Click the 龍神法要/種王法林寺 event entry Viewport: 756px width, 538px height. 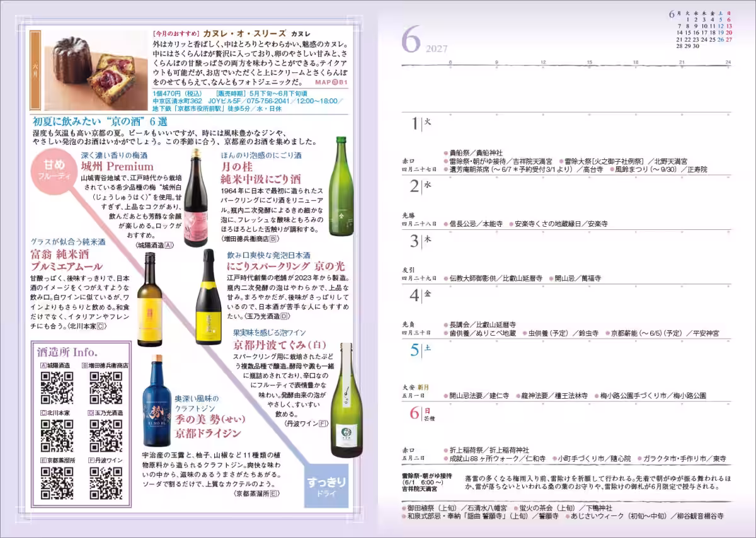click(551, 396)
